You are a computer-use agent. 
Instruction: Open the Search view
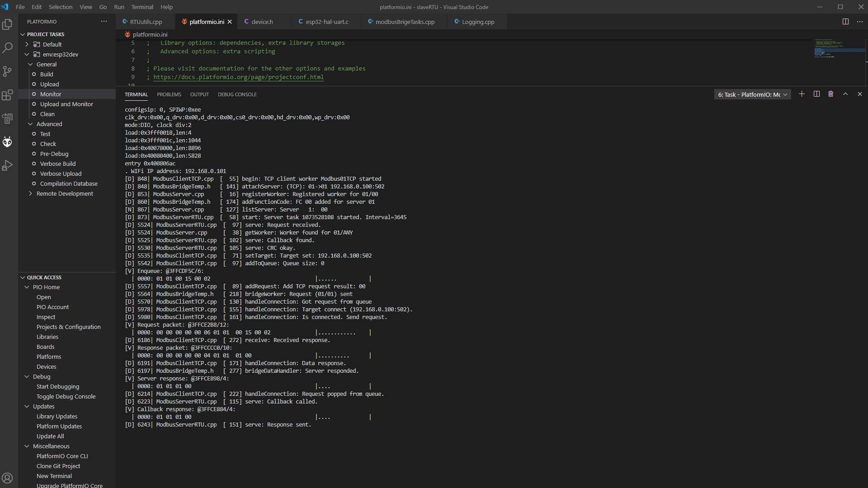[7, 48]
